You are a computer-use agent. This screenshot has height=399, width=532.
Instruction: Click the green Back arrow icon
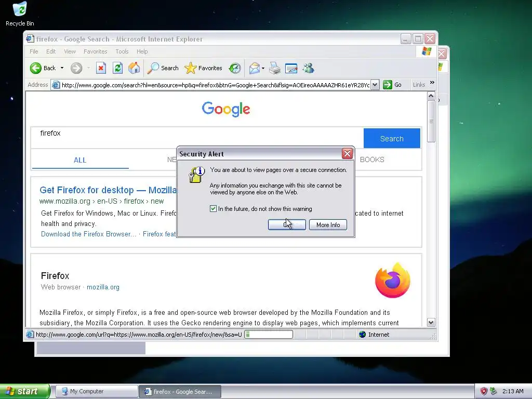[x=36, y=68]
